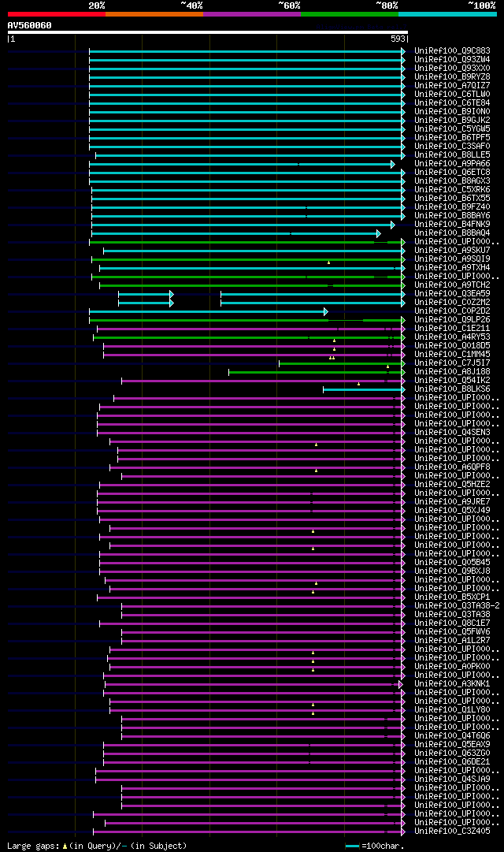The height and width of the screenshot is (852, 504).
Task: Select the query name AV560060
Action: pos(29,25)
